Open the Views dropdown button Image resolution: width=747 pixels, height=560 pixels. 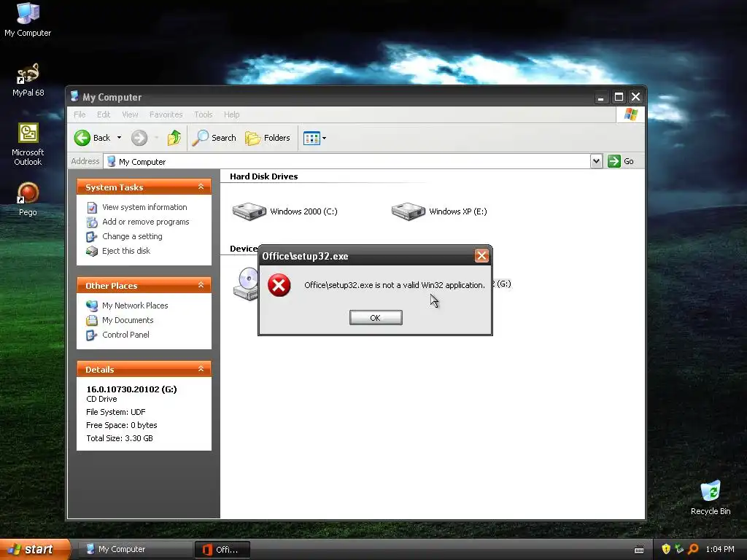pyautogui.click(x=315, y=138)
